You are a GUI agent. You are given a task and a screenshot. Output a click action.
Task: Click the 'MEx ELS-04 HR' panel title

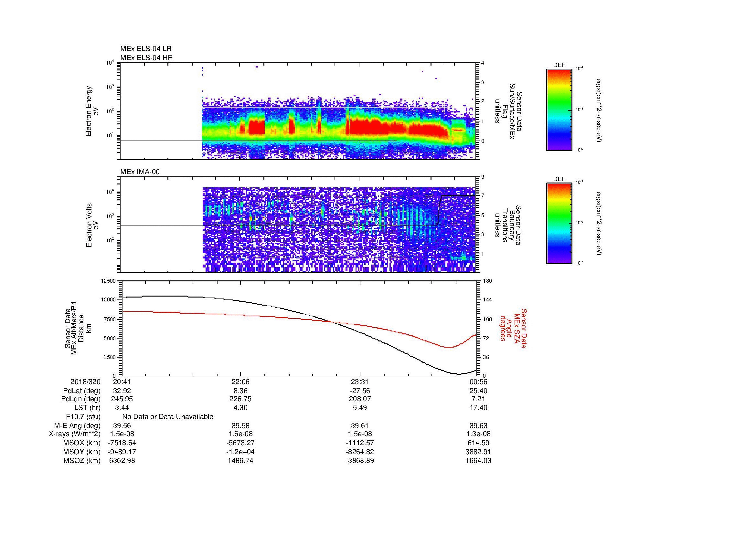[146, 58]
